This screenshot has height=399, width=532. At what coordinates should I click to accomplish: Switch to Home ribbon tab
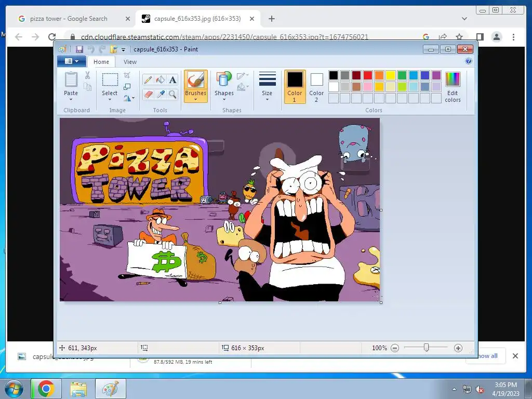(101, 62)
